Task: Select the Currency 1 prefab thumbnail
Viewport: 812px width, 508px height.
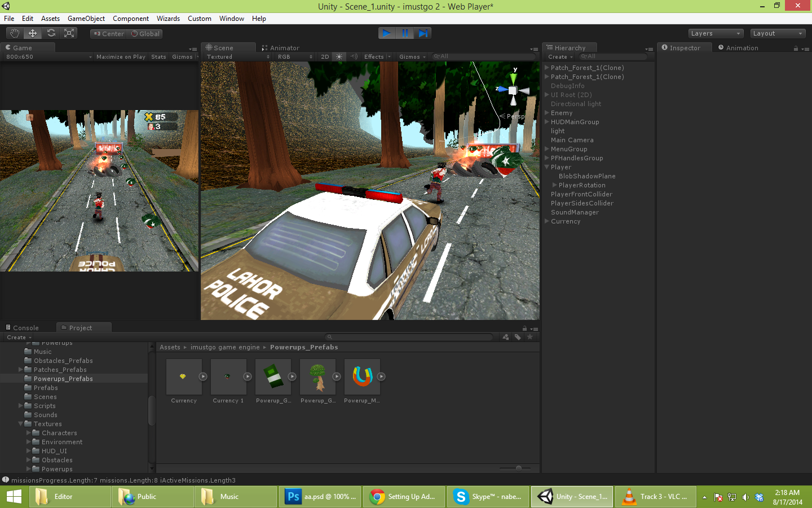Action: click(228, 376)
